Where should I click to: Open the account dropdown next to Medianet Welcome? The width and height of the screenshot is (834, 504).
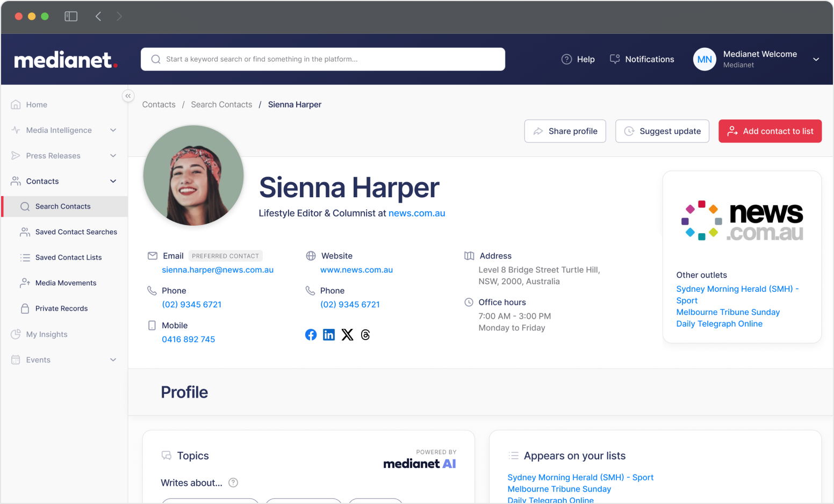click(816, 59)
